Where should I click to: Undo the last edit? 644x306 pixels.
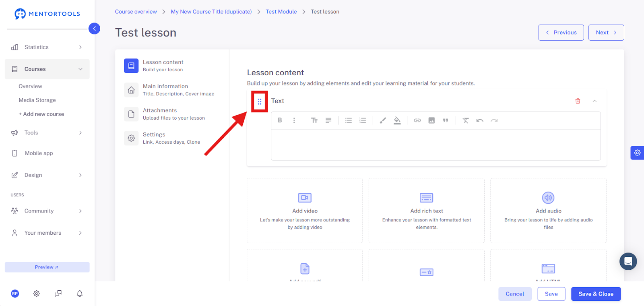pyautogui.click(x=480, y=120)
